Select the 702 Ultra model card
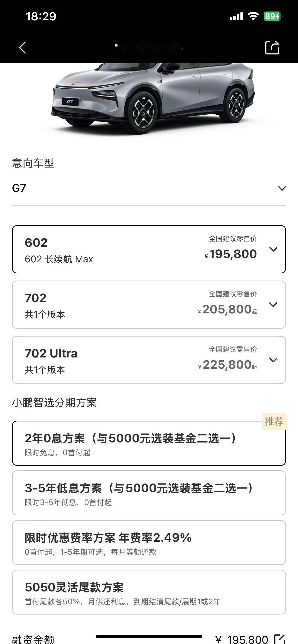Image resolution: width=298 pixels, height=644 pixels. click(x=149, y=360)
